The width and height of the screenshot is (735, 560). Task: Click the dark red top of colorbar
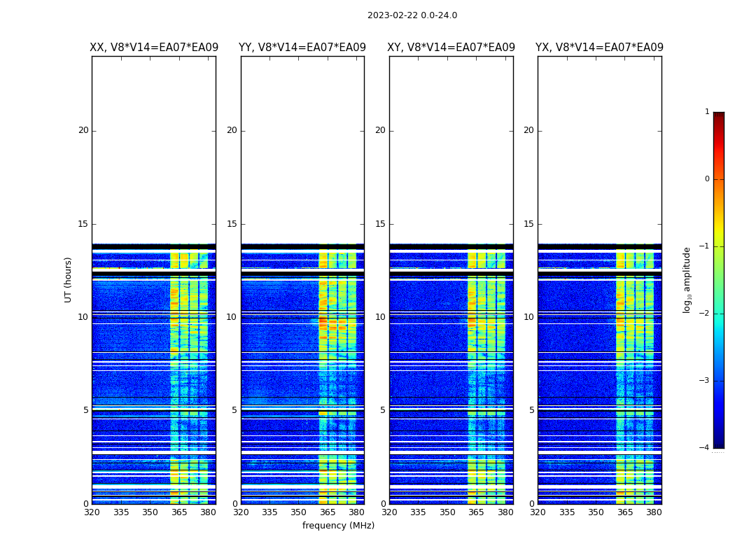coord(718,115)
